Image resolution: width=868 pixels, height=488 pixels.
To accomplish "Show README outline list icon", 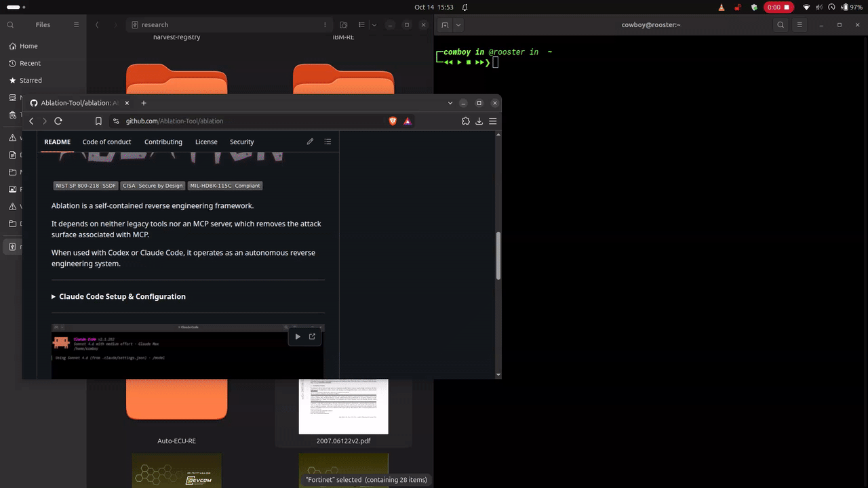I will [328, 142].
